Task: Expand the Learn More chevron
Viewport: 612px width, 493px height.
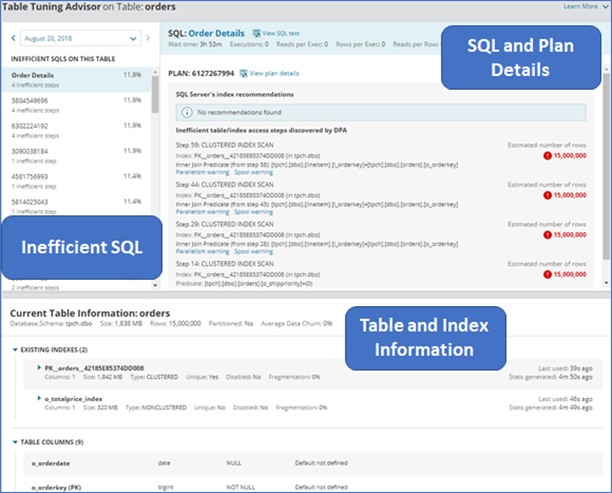Action: point(605,6)
